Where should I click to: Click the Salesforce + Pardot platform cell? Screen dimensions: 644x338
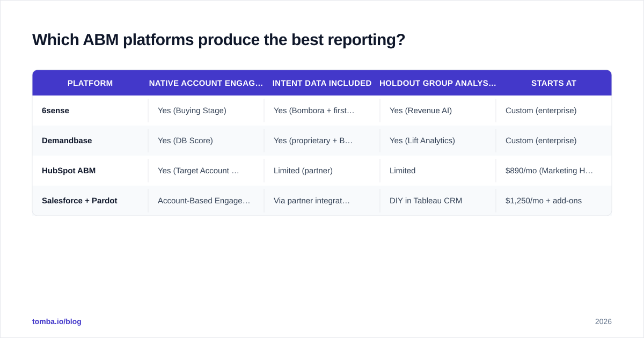[90, 201]
